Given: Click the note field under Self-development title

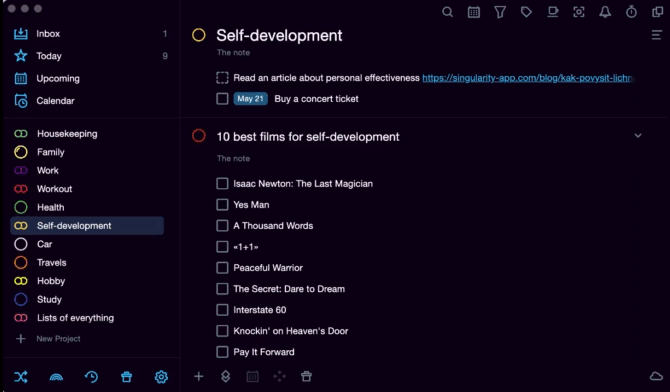Looking at the screenshot, I should coord(233,53).
